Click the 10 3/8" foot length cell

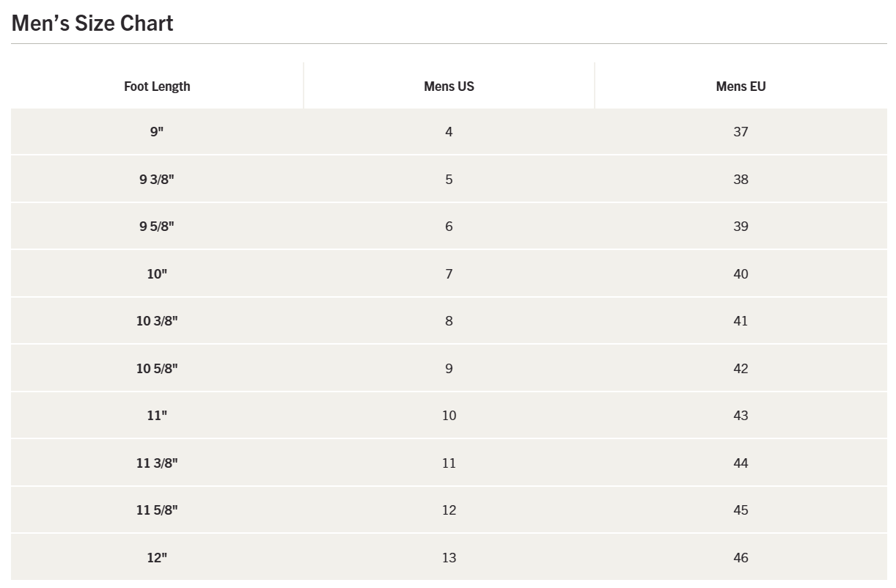pyautogui.click(x=157, y=321)
